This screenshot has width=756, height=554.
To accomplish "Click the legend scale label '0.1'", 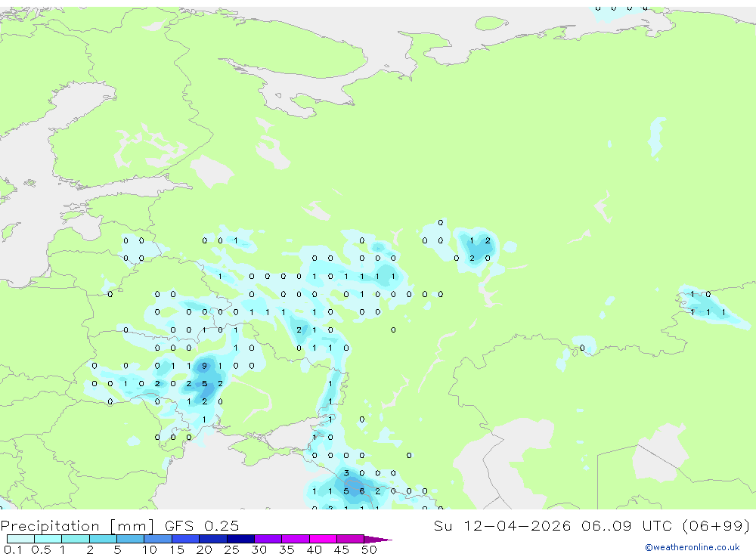I will [x=13, y=549].
